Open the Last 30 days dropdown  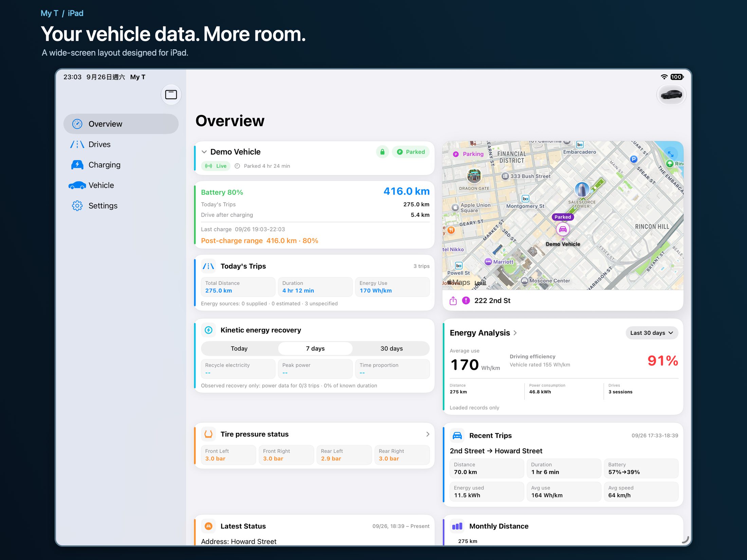(x=652, y=333)
